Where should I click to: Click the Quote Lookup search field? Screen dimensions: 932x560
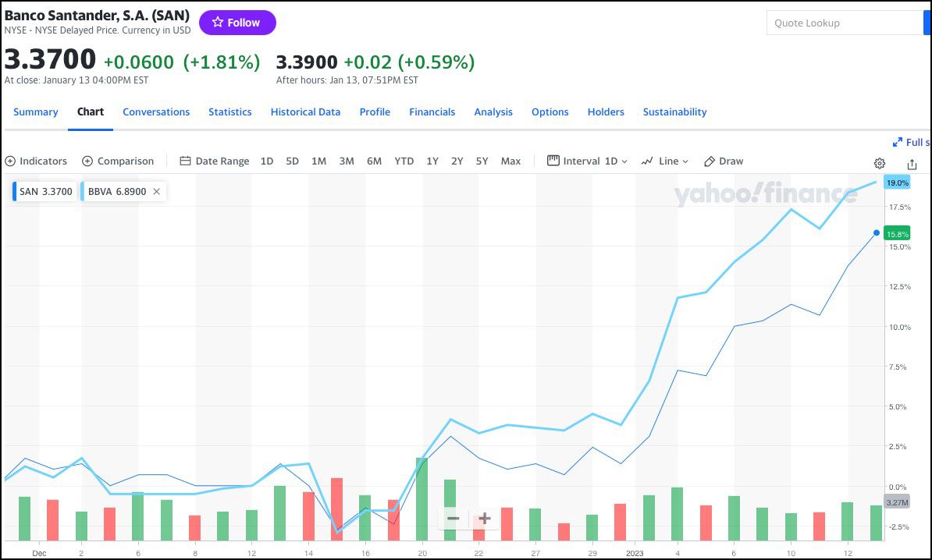pyautogui.click(x=845, y=23)
